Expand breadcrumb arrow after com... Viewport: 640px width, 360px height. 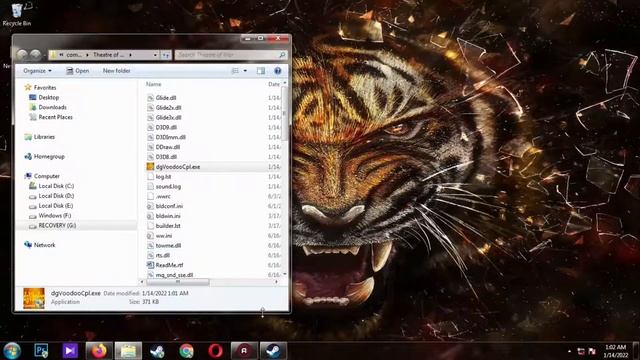87,55
